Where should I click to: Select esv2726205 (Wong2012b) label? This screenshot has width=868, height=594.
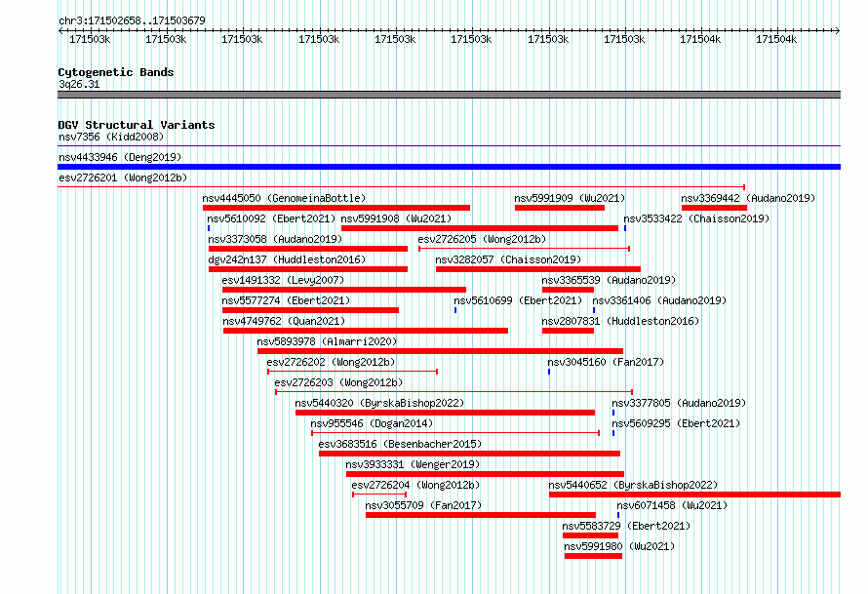pyautogui.click(x=482, y=239)
